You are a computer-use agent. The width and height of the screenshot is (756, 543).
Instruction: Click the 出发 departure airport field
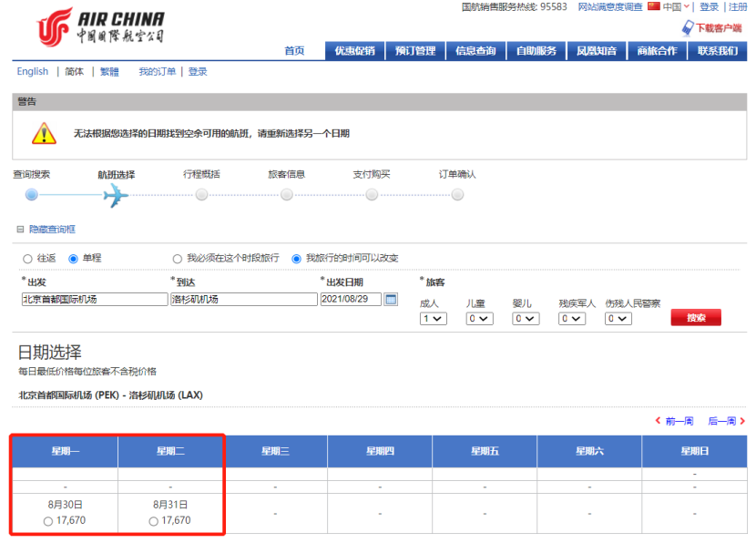[95, 299]
